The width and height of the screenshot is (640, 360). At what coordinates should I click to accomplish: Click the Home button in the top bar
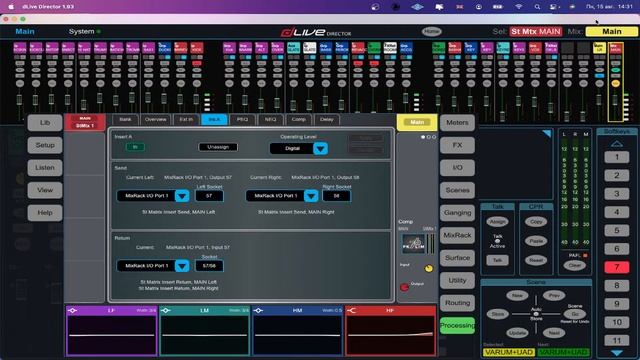(x=431, y=31)
